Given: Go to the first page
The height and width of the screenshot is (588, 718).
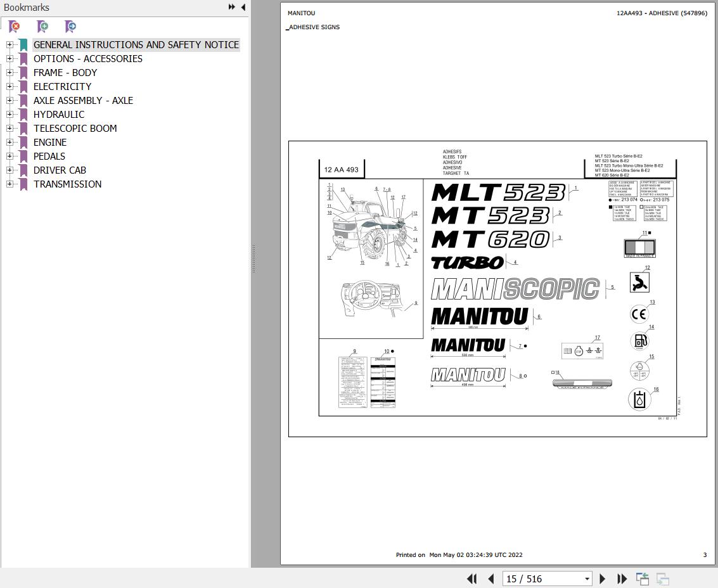Looking at the screenshot, I should point(471,579).
